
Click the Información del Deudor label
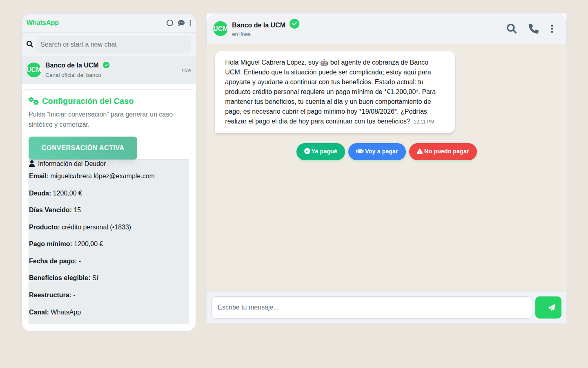click(72, 164)
